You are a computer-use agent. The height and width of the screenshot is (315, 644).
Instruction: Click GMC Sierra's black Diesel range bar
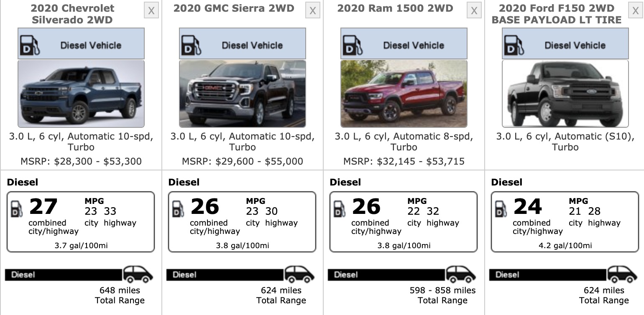[225, 274]
